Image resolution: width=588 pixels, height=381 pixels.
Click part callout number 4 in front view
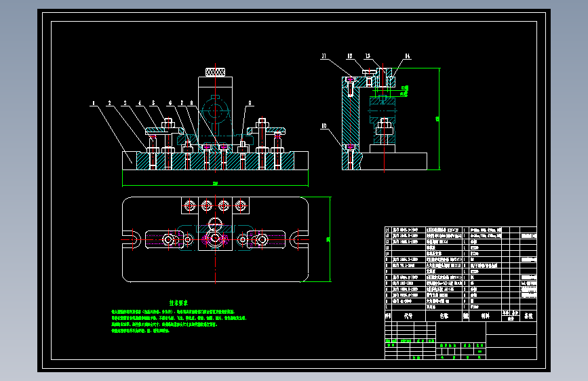point(140,103)
